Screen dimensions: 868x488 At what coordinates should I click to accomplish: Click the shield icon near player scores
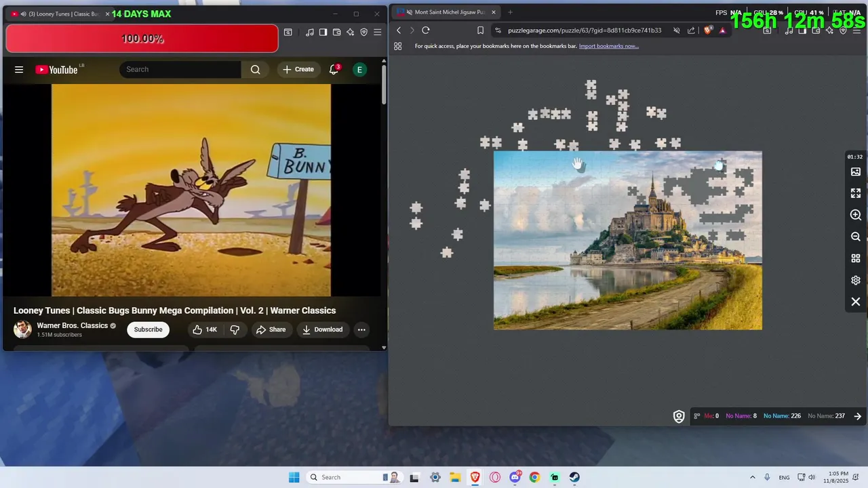point(679,416)
